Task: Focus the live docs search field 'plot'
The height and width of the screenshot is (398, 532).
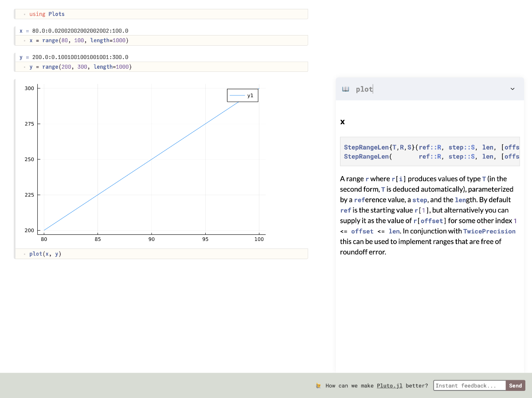Action: 430,89
